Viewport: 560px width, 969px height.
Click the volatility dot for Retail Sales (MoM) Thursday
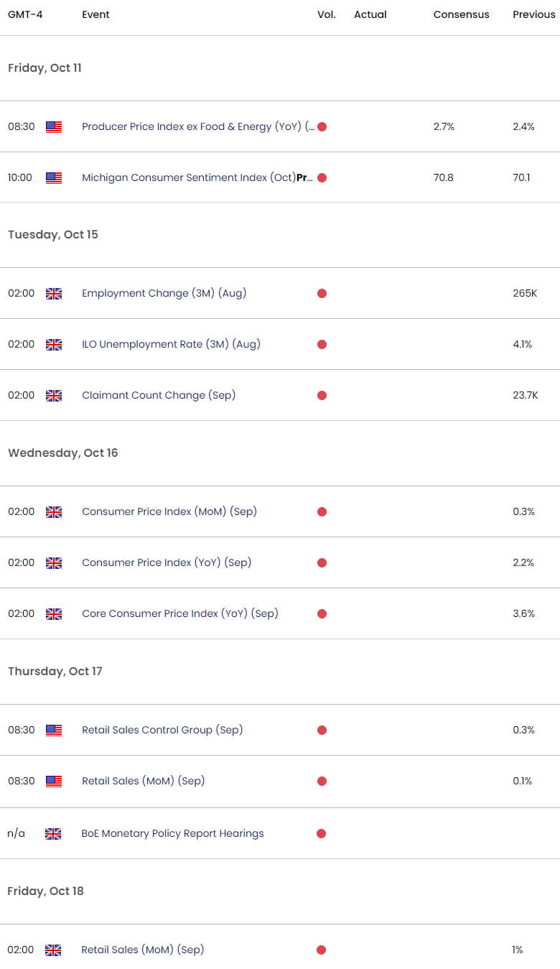point(322,782)
